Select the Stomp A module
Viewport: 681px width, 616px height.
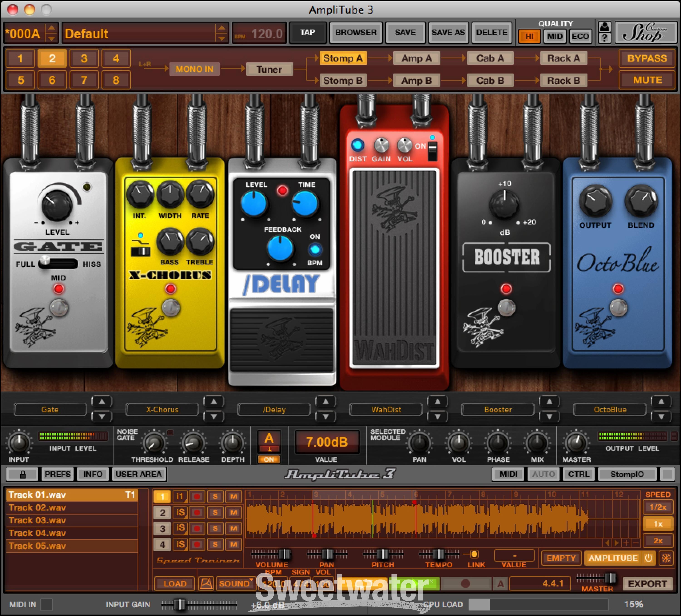[x=343, y=58]
